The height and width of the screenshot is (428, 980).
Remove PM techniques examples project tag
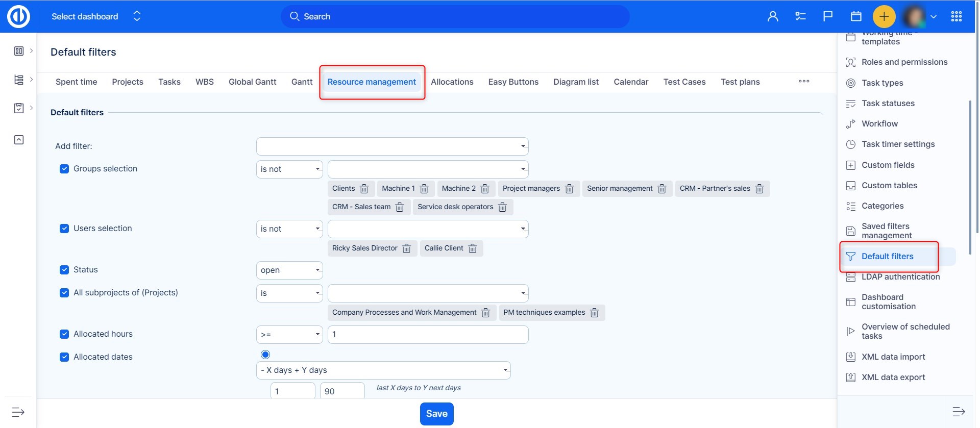(594, 313)
